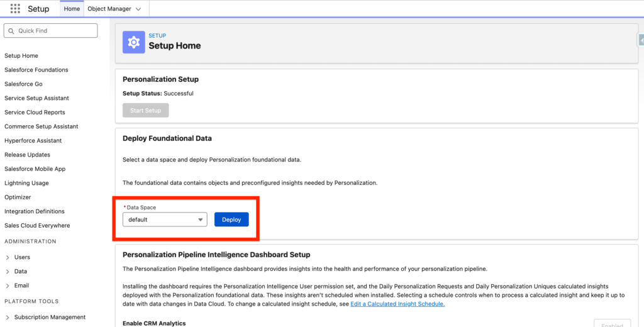Open the Object Manager tab
Image resolution: width=644 pixels, height=327 pixels.
click(109, 9)
